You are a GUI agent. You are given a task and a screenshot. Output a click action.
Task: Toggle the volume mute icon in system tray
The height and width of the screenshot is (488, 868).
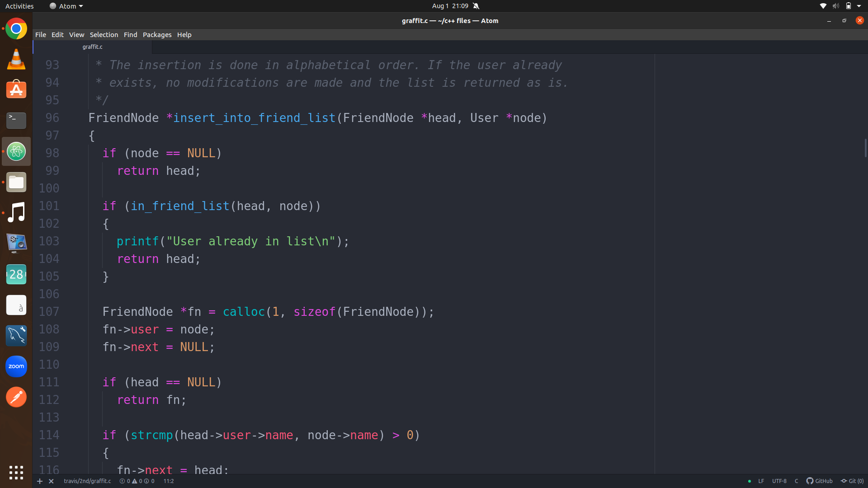(836, 6)
